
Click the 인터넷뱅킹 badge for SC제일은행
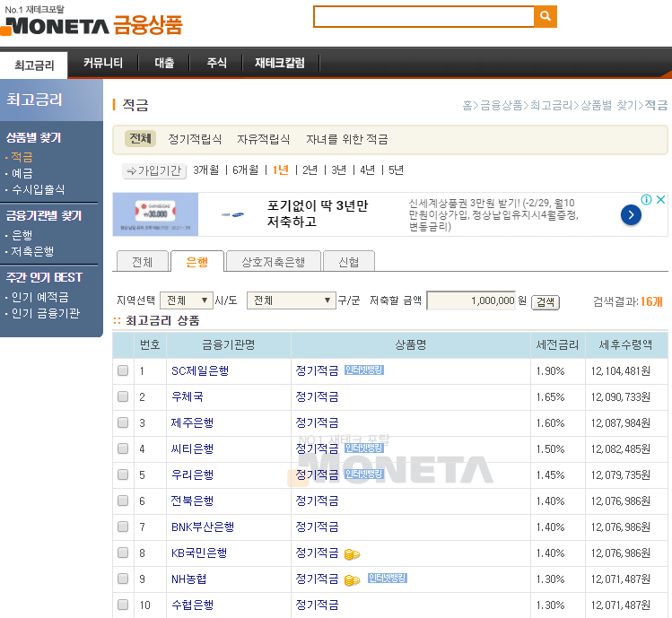coord(364,370)
